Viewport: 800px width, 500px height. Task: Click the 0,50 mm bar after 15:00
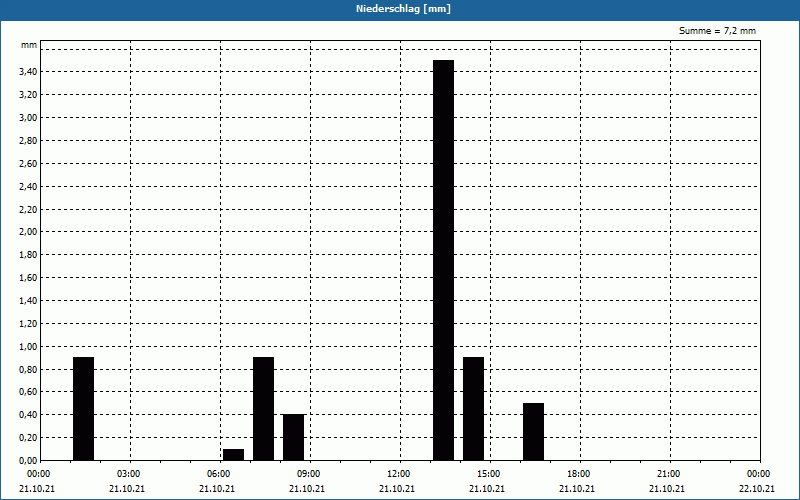click(533, 432)
